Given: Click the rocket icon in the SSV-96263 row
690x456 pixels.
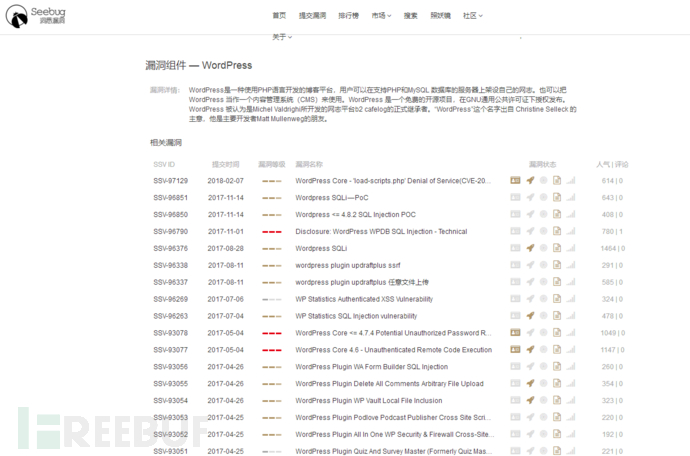Looking at the screenshot, I should click(530, 316).
